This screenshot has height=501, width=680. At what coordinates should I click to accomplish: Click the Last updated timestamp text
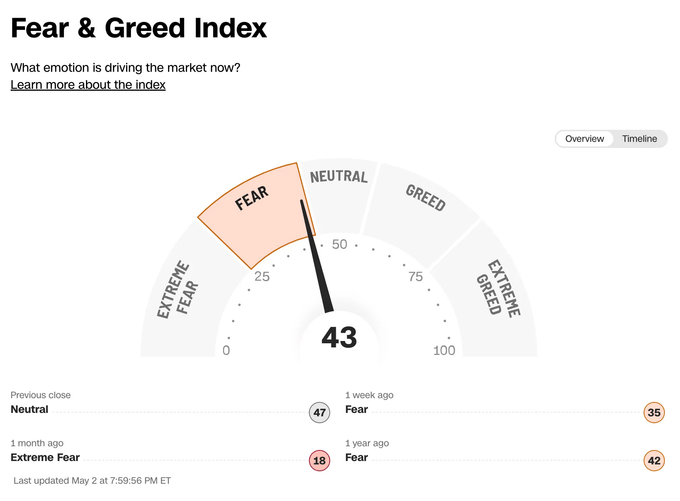92,481
